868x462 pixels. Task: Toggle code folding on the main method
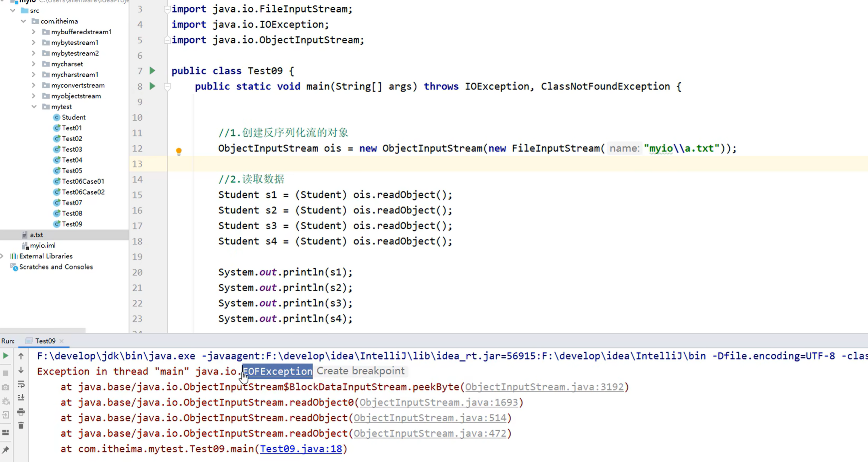(x=167, y=86)
